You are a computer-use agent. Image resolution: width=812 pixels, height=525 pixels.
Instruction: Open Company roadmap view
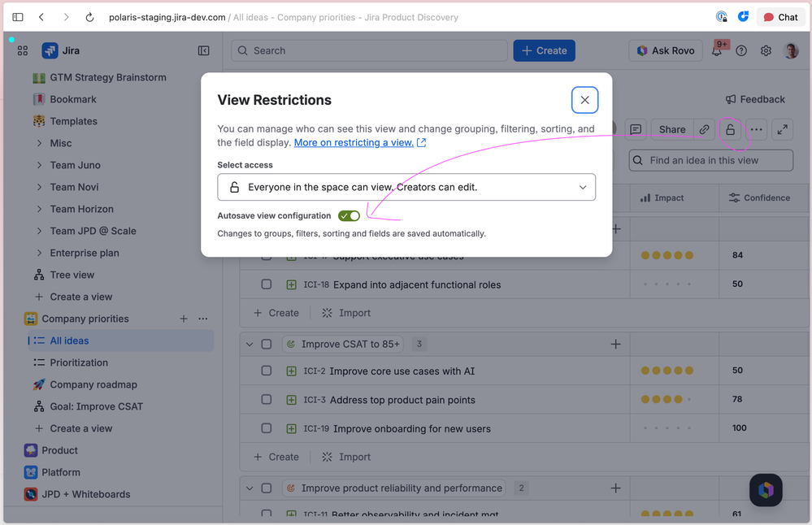[93, 384]
